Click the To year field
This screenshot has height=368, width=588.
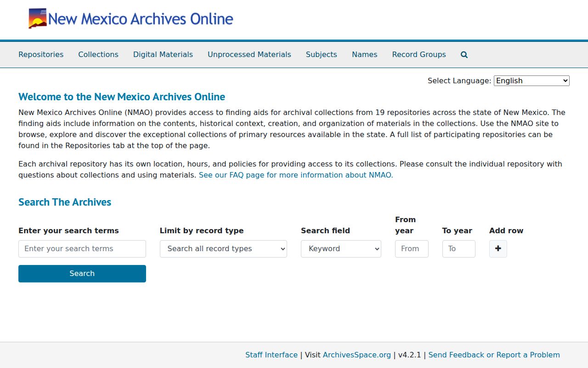tap(458, 249)
